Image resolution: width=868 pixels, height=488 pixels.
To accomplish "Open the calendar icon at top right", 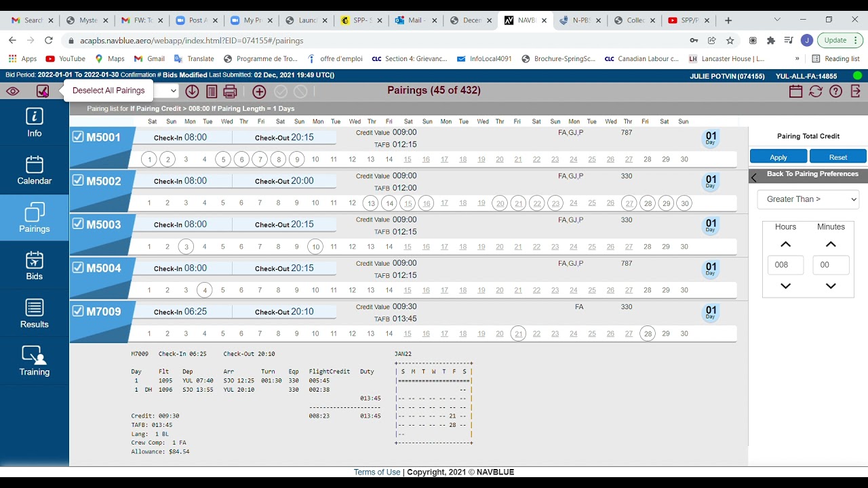I will pos(795,91).
